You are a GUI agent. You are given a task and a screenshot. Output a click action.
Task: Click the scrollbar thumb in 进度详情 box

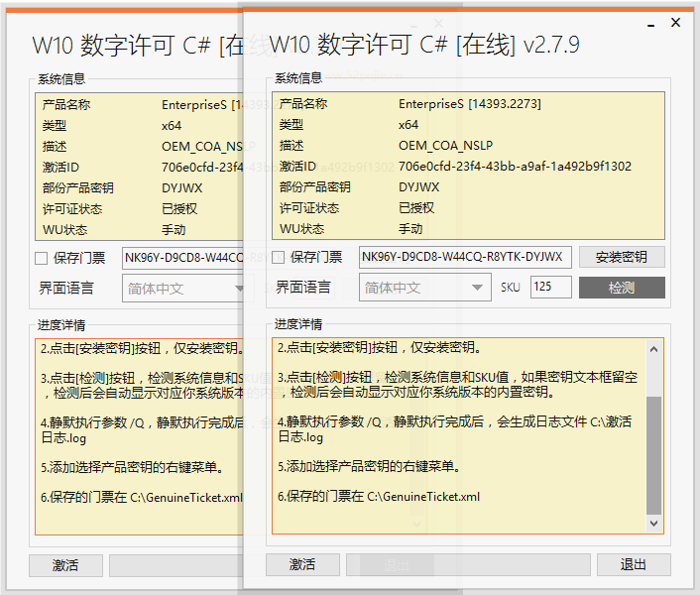pyautogui.click(x=654, y=455)
